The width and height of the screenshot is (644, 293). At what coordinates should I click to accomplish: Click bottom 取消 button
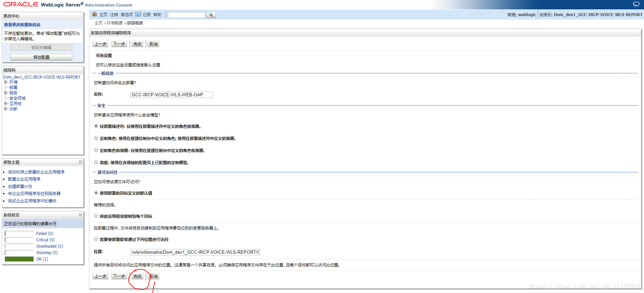pyautogui.click(x=154, y=276)
